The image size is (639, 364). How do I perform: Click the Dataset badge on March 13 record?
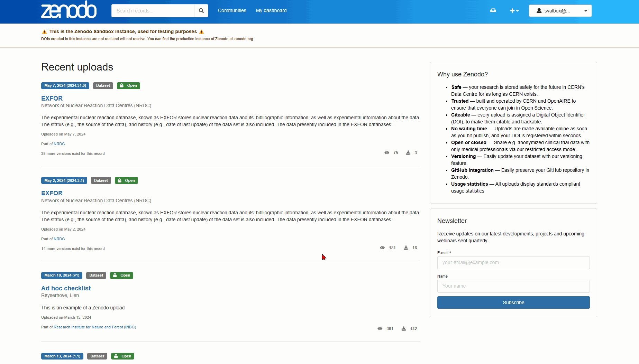click(97, 356)
